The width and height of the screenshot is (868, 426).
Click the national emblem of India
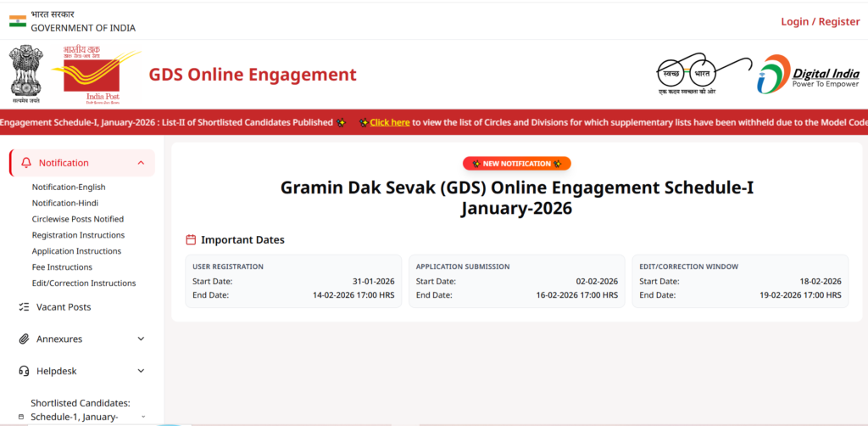pos(25,73)
